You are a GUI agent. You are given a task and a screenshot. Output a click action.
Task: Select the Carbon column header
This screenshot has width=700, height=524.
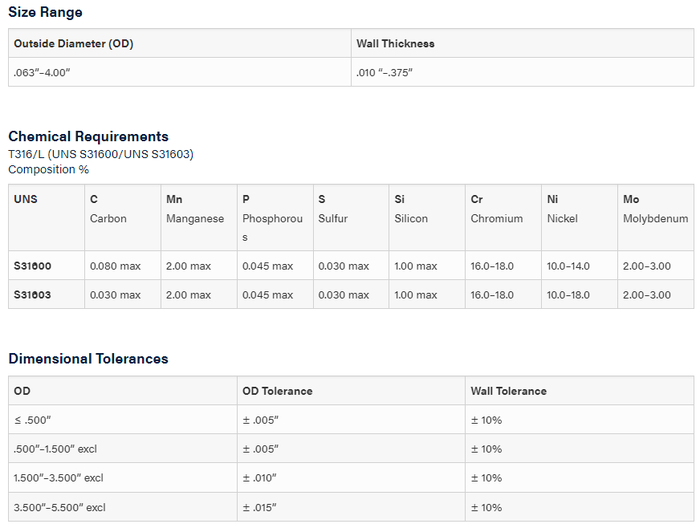(108, 209)
